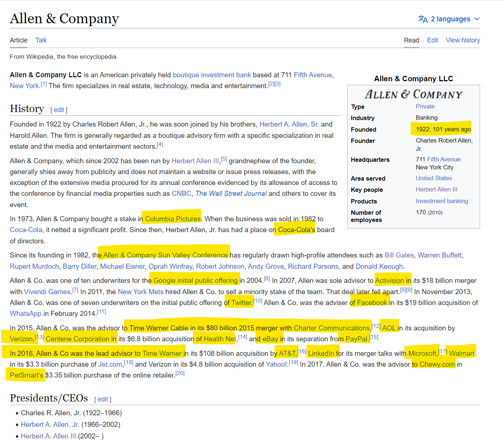504x441 pixels.
Task: Open Herbert A. Allen, Jr. link in CEOs list
Action: coord(50,425)
